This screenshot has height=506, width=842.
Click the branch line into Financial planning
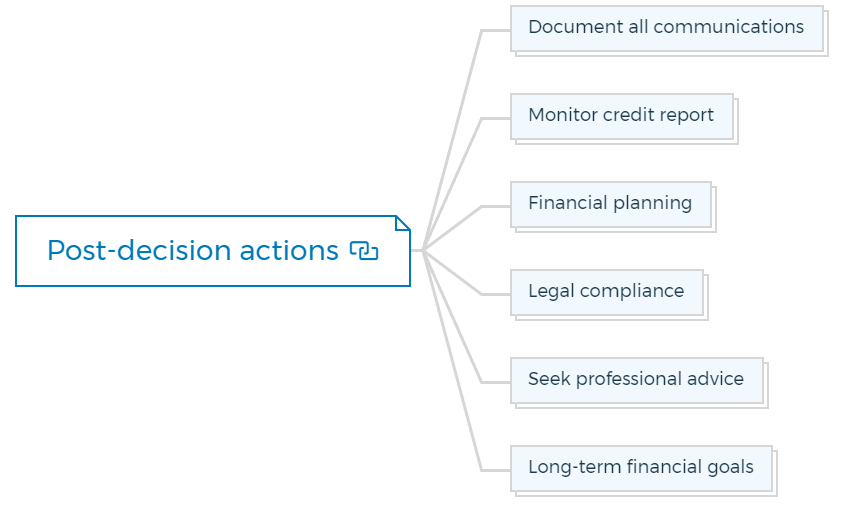click(465, 218)
